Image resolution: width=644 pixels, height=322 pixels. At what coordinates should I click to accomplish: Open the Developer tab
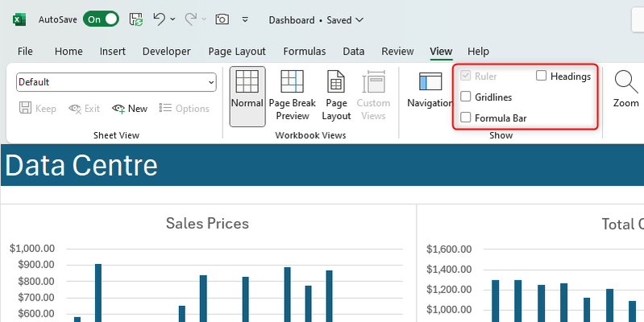(x=166, y=52)
